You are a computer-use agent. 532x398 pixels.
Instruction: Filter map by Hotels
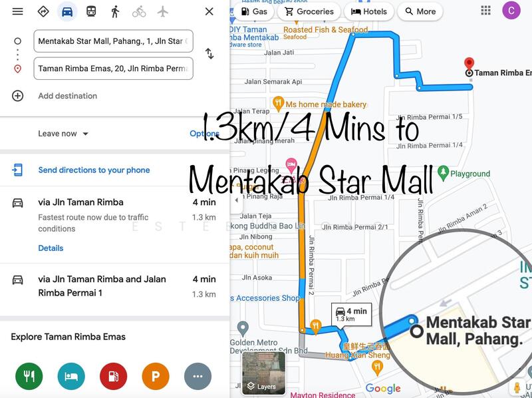(368, 11)
